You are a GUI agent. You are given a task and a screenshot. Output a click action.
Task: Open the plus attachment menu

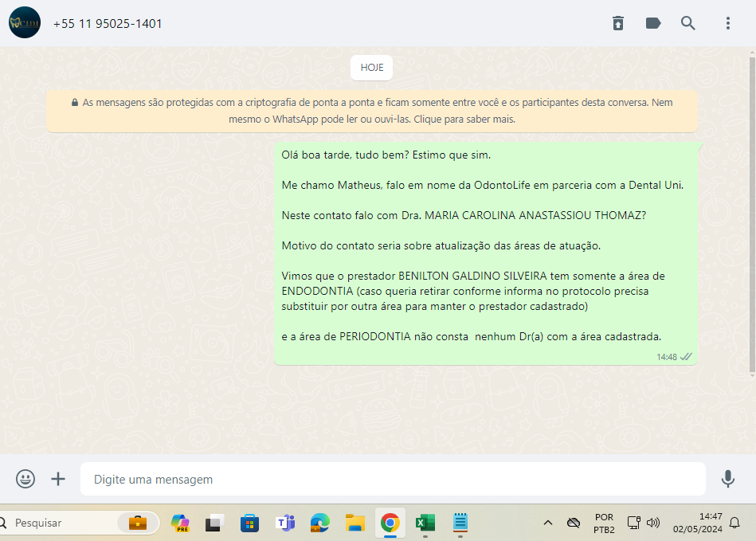[58, 479]
